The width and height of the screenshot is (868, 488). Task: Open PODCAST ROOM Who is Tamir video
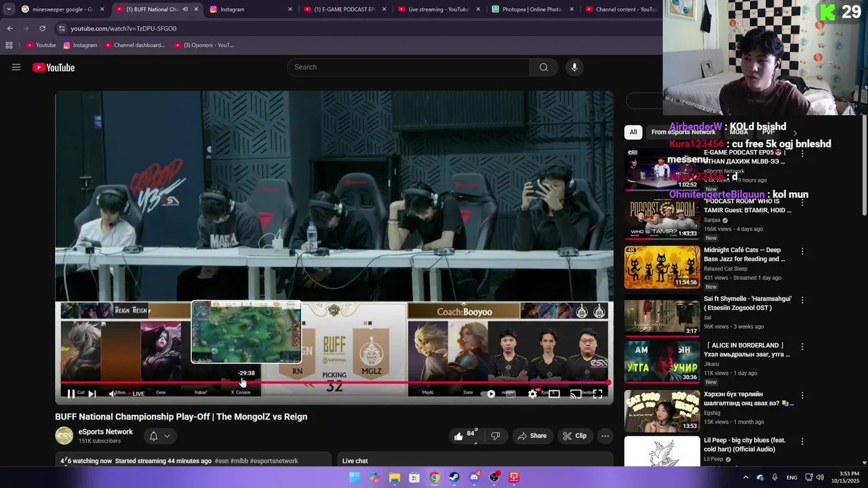[662, 218]
